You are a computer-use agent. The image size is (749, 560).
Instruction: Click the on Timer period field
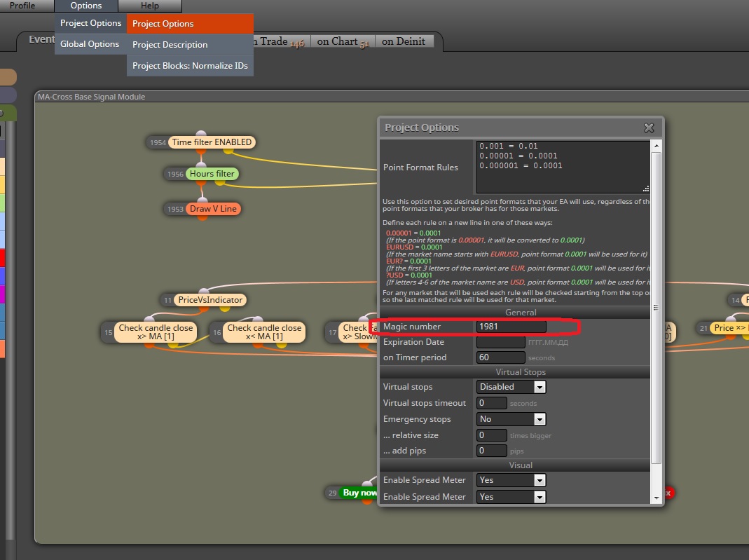(500, 357)
